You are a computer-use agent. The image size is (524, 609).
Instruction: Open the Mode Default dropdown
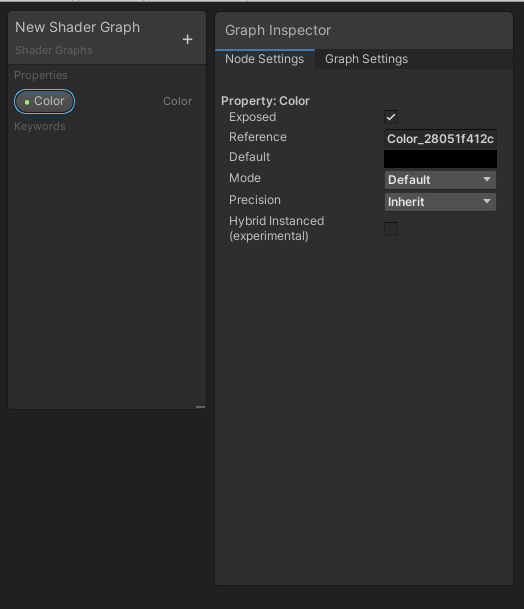[x=440, y=180]
